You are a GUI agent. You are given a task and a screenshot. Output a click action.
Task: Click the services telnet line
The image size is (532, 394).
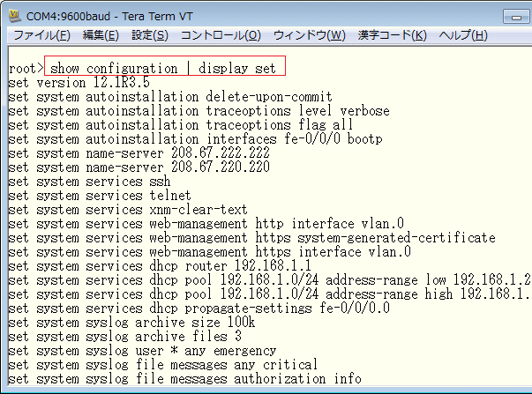point(100,196)
